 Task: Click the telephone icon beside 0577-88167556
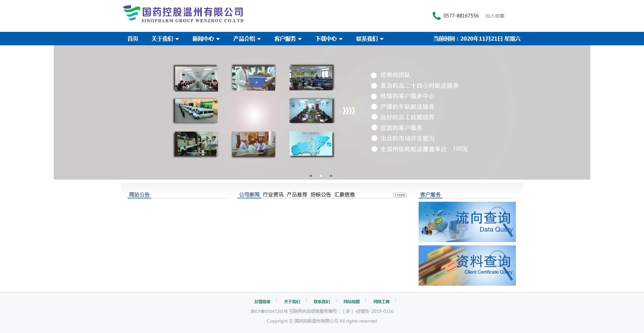click(436, 16)
